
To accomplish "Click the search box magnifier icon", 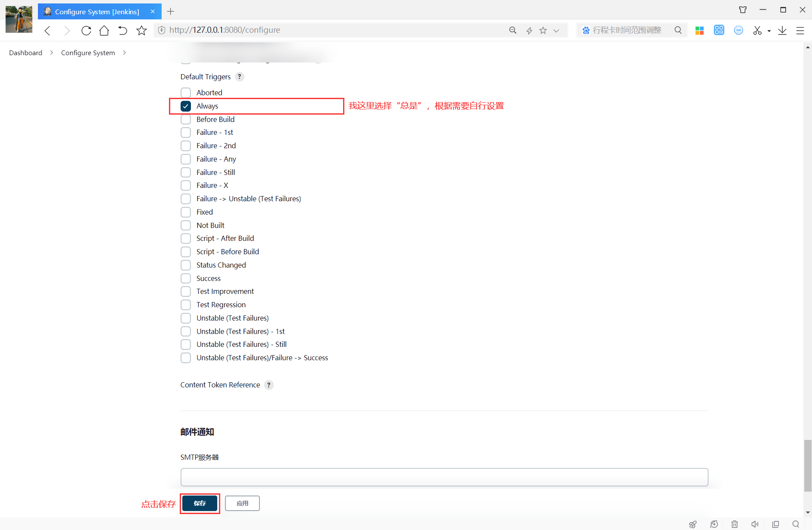I will [x=678, y=30].
